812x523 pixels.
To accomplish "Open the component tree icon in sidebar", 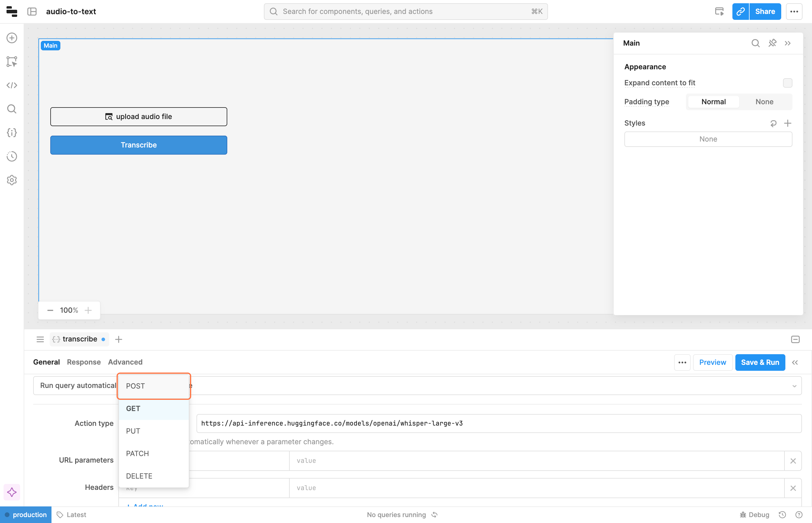I will pos(12,62).
